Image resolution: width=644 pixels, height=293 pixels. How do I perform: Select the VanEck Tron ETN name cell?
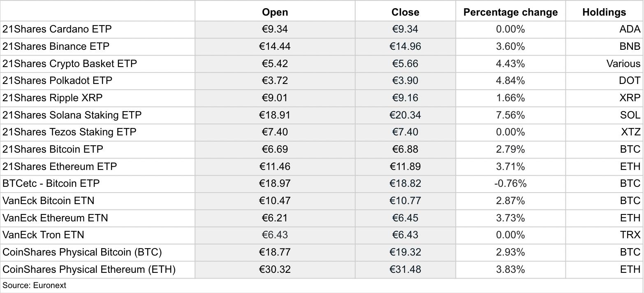[x=97, y=235]
